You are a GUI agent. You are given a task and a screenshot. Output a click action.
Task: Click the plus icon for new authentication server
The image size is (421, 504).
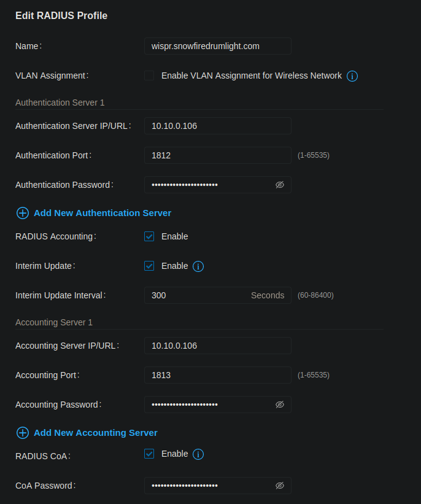click(x=23, y=213)
